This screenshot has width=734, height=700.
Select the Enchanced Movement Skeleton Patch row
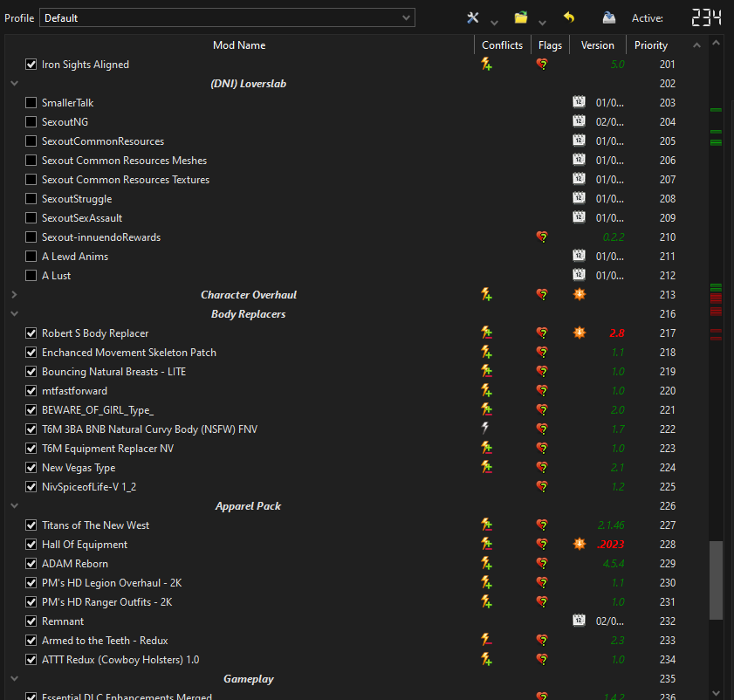click(356, 352)
